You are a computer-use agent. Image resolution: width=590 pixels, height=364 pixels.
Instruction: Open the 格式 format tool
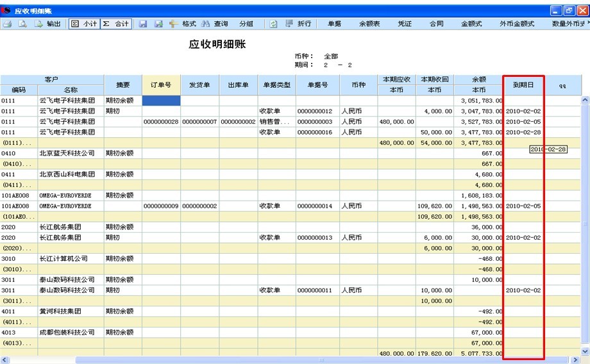tap(183, 24)
